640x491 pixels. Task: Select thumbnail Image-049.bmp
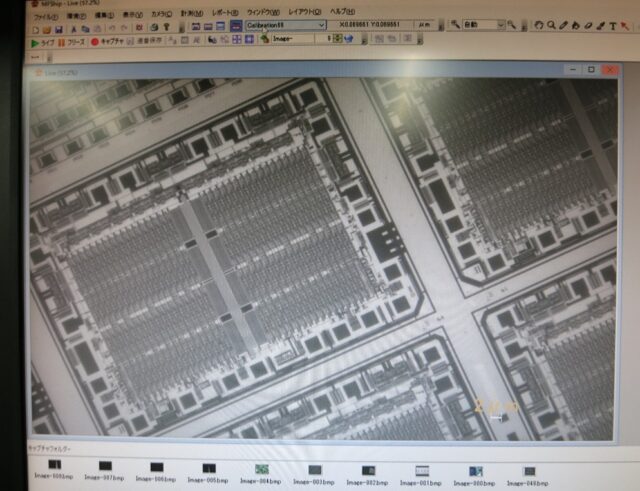528,476
